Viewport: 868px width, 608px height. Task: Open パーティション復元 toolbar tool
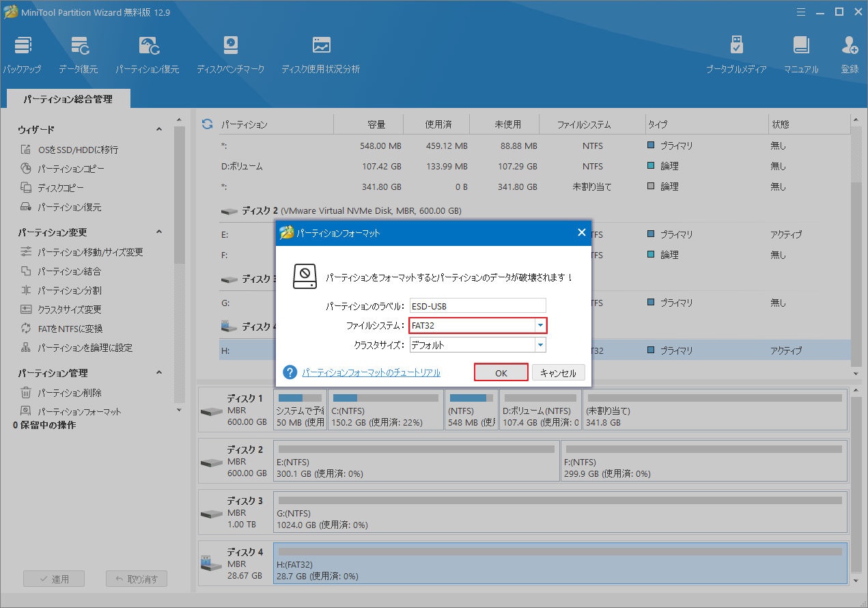point(148,55)
